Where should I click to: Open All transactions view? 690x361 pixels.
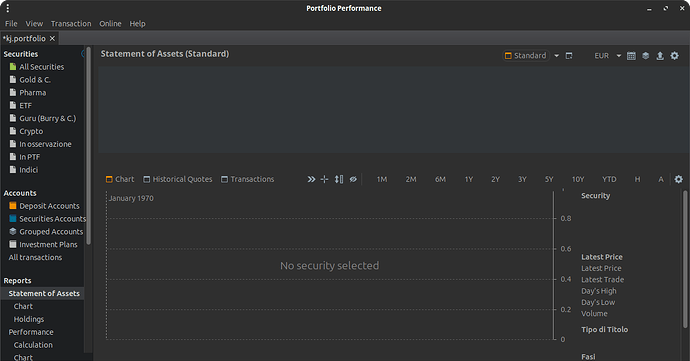point(35,258)
